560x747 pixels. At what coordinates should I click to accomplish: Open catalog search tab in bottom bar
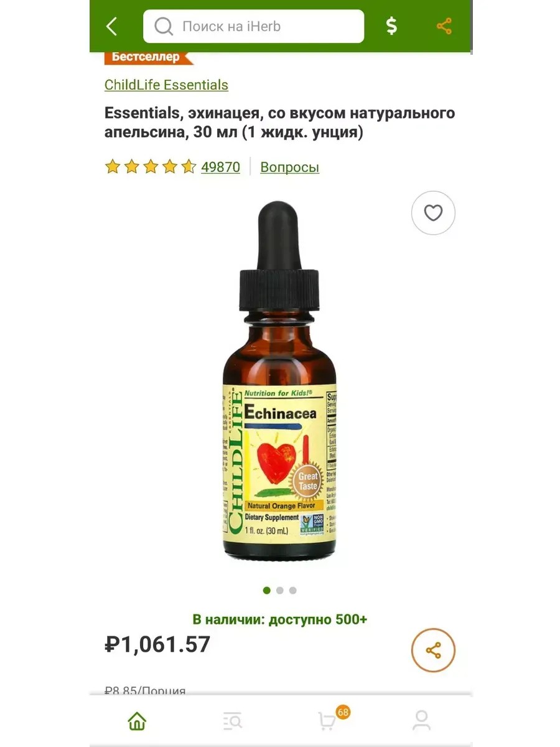click(232, 721)
